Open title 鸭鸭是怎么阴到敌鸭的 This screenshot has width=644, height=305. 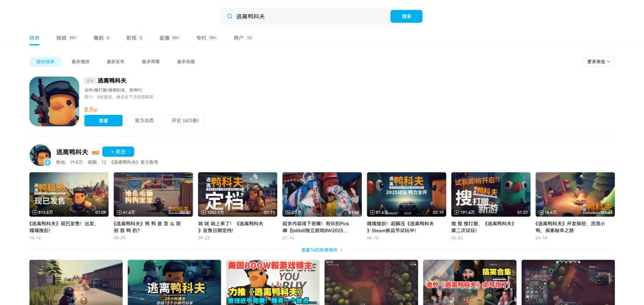(x=148, y=227)
